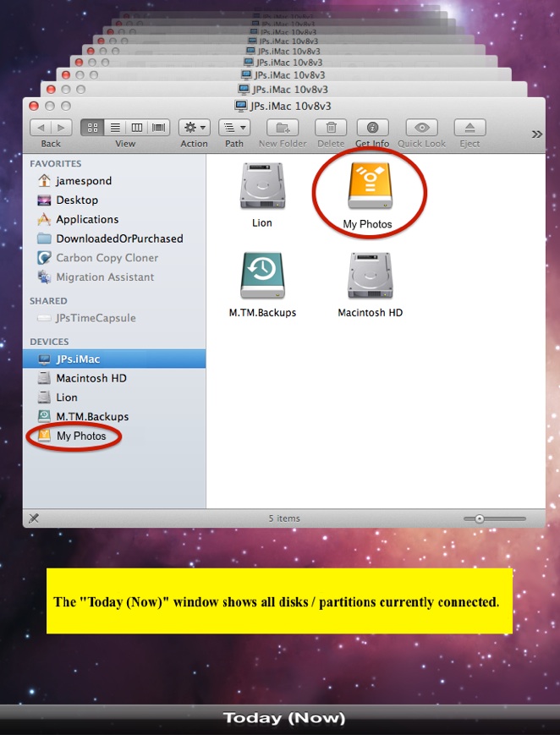The width and height of the screenshot is (560, 735).
Task: Click the DEVICES section header
Action: tap(49, 342)
